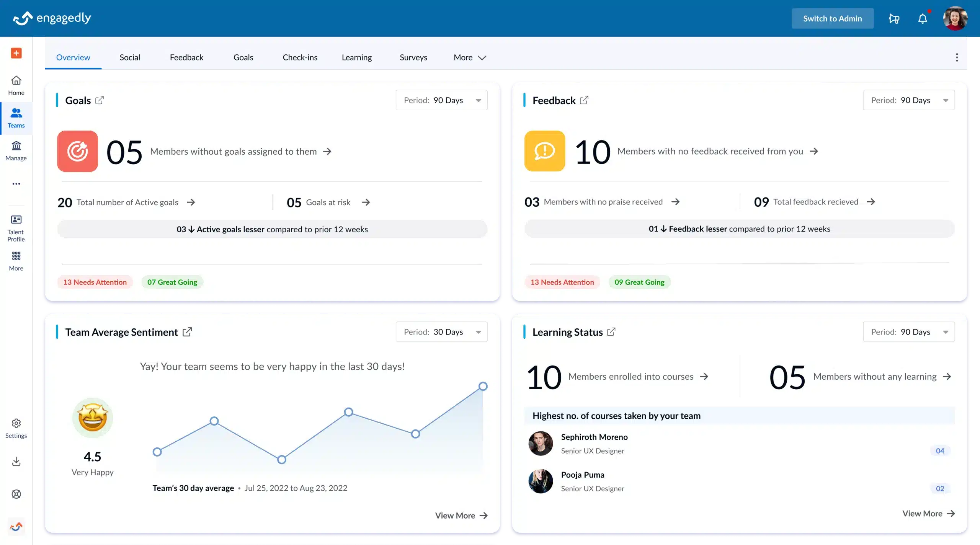This screenshot has width=980, height=545.
Task: Expand Team Average Sentiment period dropdown
Action: (x=441, y=332)
